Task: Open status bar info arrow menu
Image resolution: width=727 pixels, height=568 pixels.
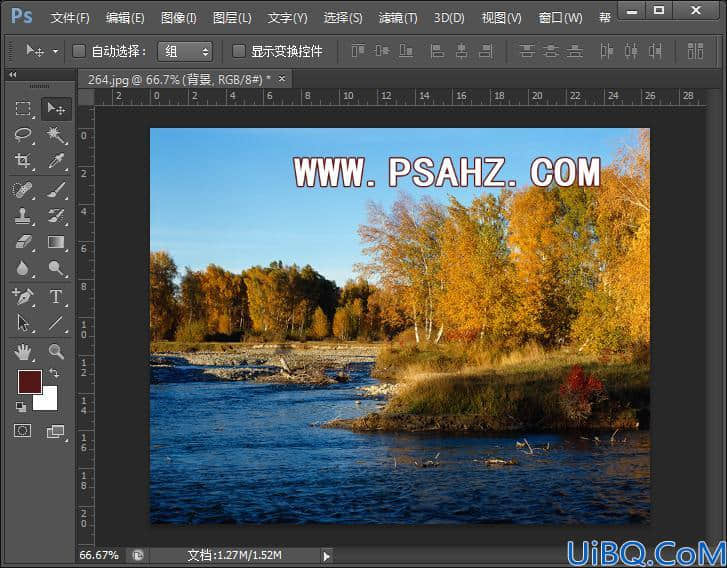Action: pyautogui.click(x=326, y=556)
